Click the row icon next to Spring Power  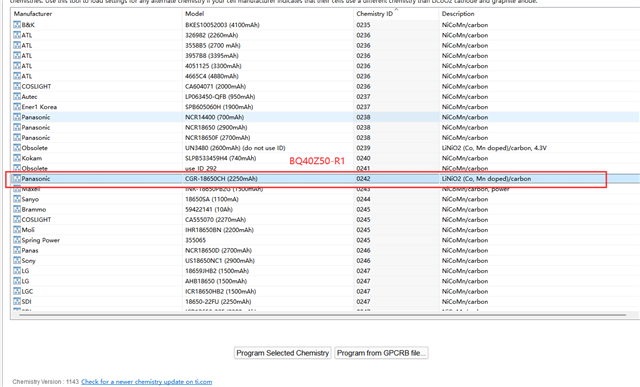click(x=17, y=240)
